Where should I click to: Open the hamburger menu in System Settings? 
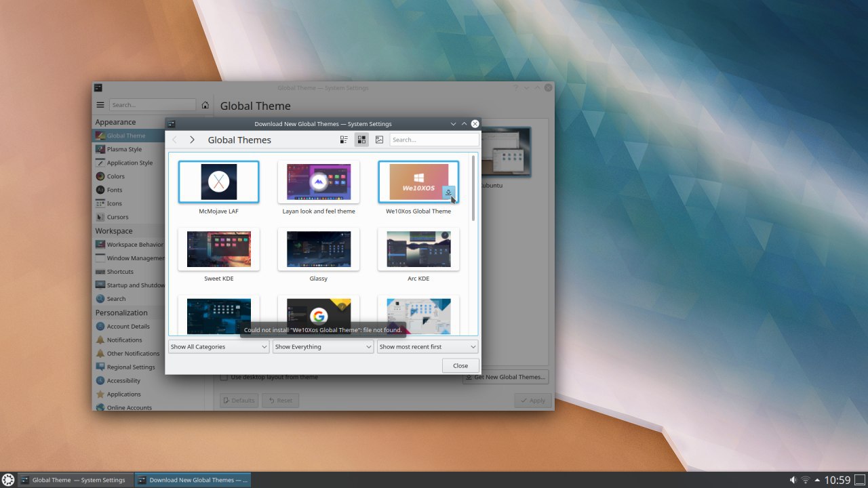100,105
